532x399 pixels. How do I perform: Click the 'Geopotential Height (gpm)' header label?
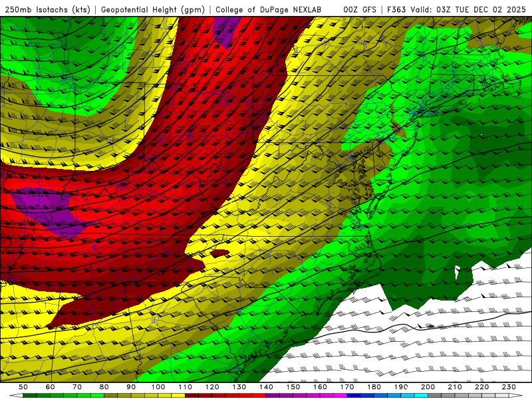pos(153,9)
